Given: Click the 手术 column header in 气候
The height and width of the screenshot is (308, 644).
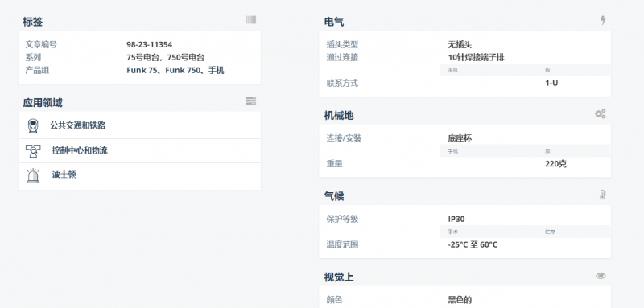Looking at the screenshot, I should tap(453, 232).
